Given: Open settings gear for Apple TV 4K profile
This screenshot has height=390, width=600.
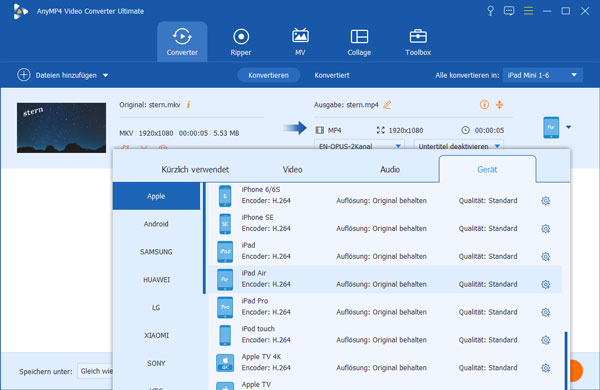Looking at the screenshot, I should point(546,368).
